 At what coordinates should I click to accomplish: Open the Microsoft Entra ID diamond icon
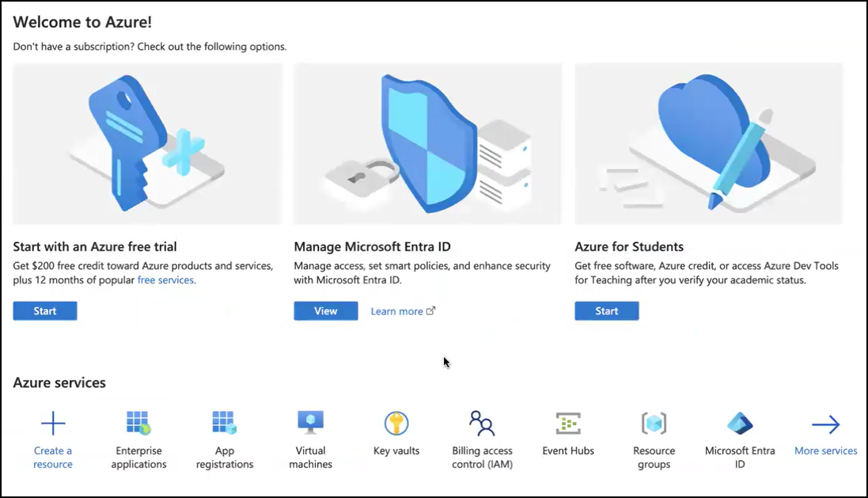click(x=740, y=424)
